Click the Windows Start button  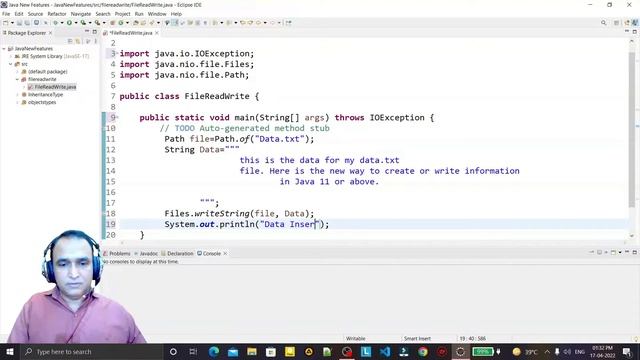[x=10, y=351]
